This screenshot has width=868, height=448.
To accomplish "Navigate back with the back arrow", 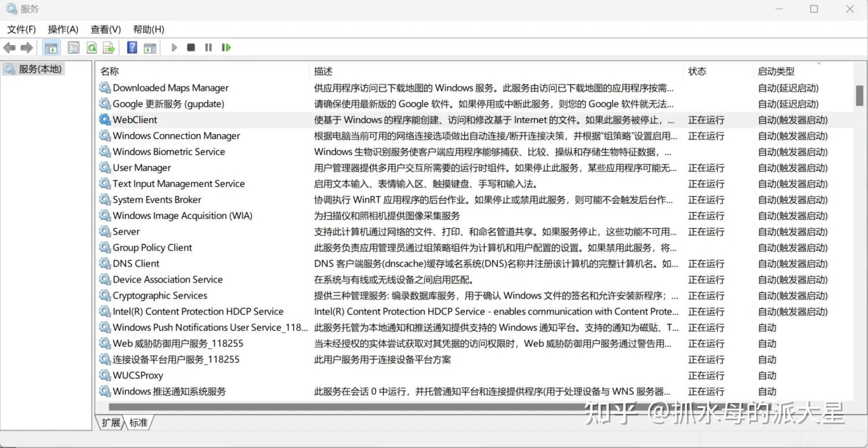I will pos(9,47).
